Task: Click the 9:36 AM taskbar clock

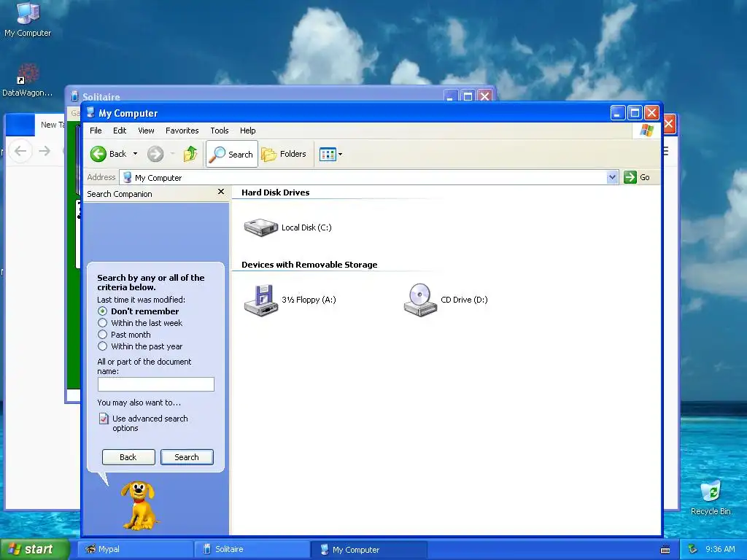Action: tap(720, 549)
